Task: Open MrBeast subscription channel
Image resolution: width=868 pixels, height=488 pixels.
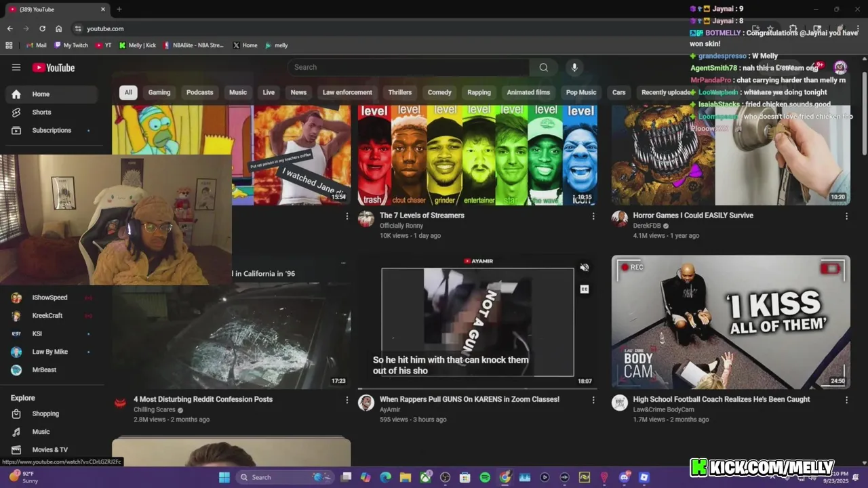Action: 53,370
